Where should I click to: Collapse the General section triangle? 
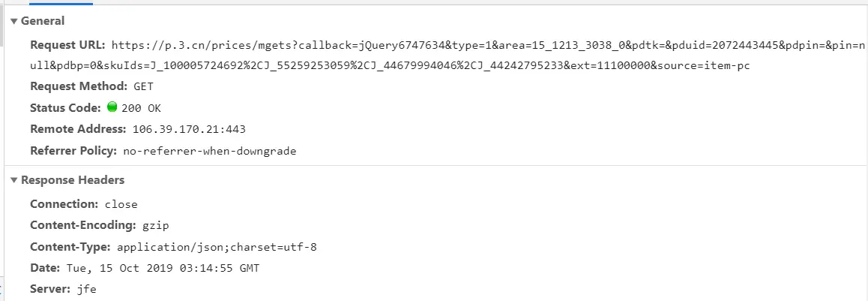13,21
